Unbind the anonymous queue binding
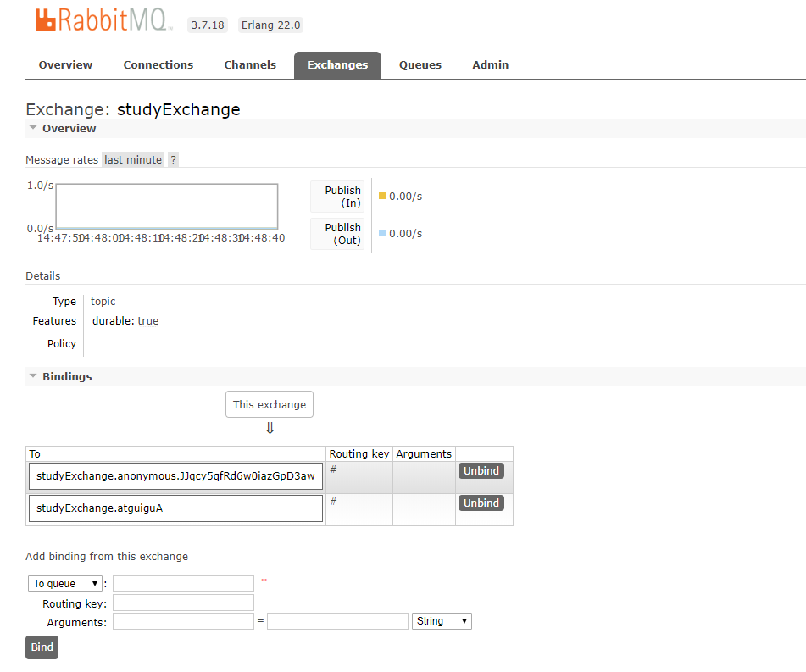The width and height of the screenshot is (806, 672). point(481,471)
